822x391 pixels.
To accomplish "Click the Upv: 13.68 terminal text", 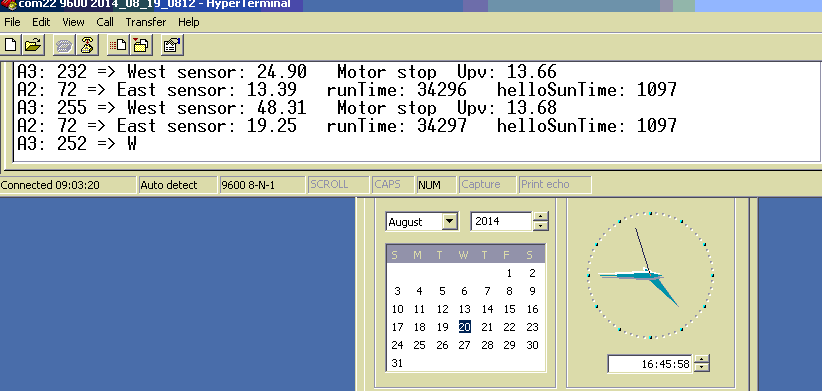I will (506, 108).
